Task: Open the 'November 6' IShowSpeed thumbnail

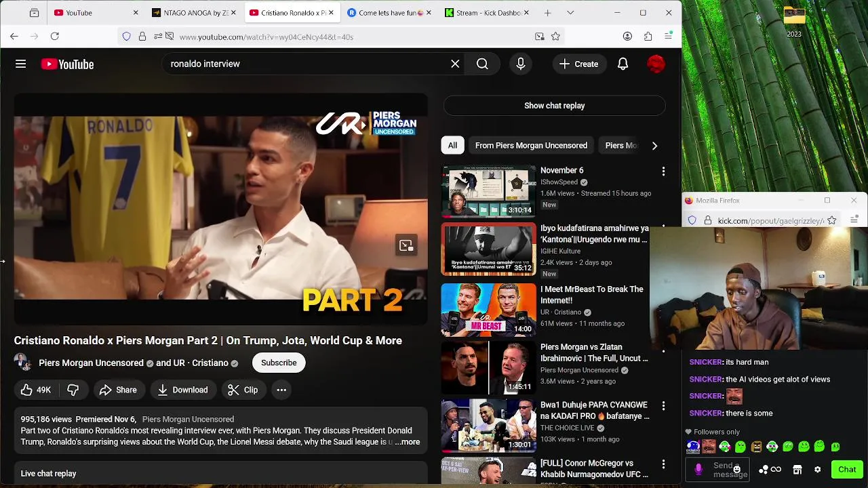Action: pyautogui.click(x=488, y=191)
